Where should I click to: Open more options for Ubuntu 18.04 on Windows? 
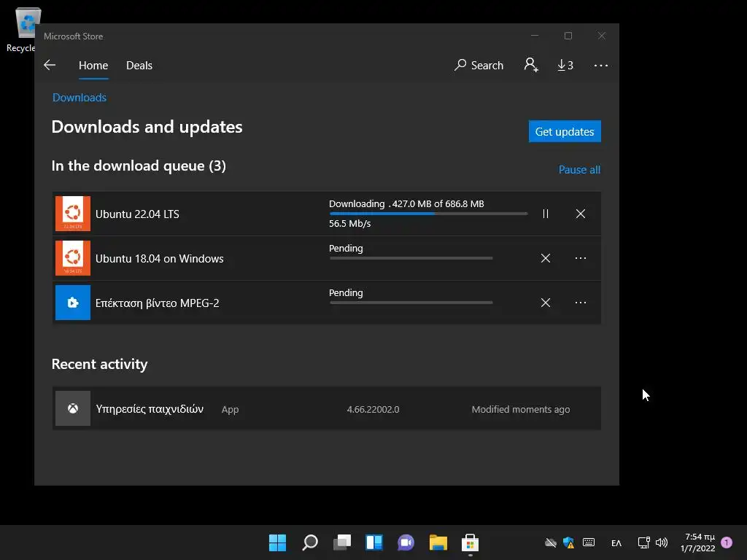[580, 258]
